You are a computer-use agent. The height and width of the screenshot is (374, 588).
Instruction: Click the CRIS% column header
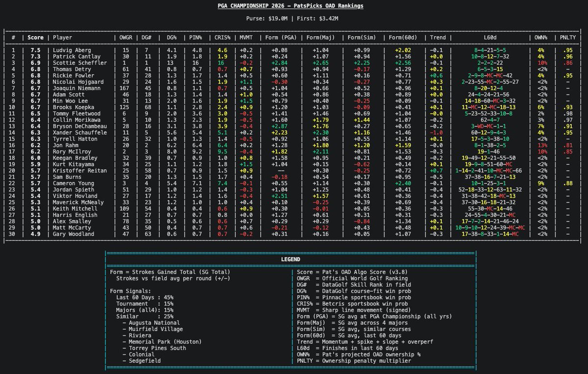pyautogui.click(x=222, y=37)
